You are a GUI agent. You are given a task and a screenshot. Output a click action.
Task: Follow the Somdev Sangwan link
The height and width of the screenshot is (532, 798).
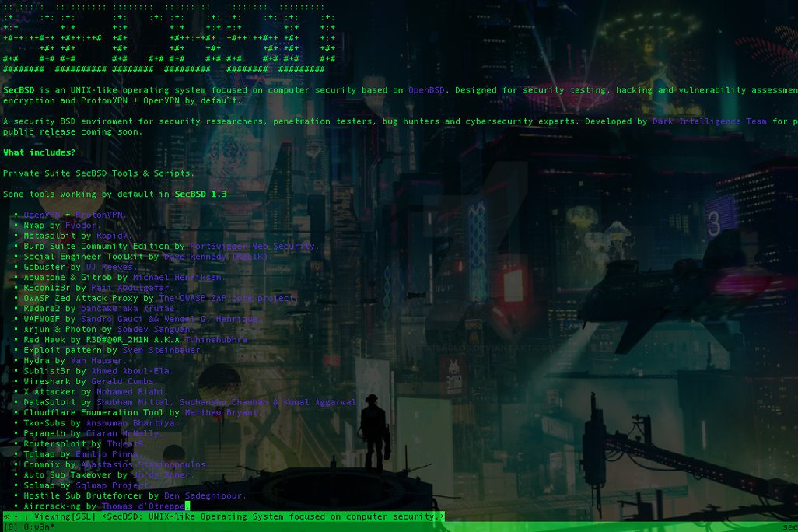(x=154, y=329)
